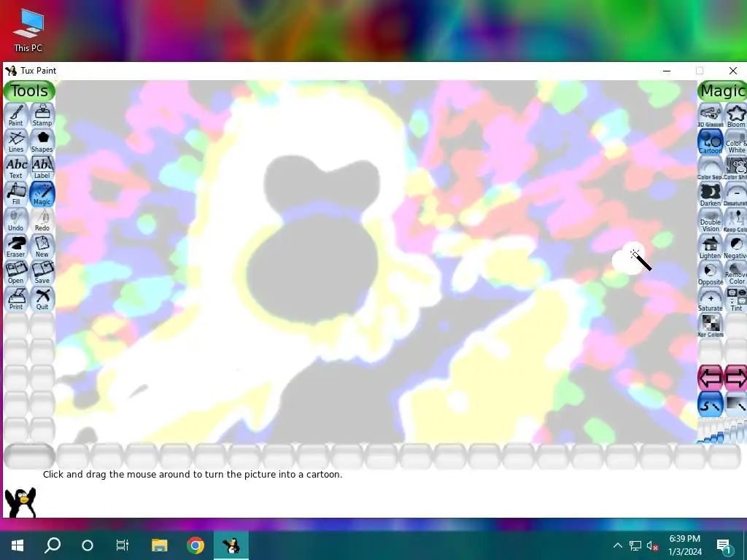This screenshot has height=560, width=747.
Task: Quit Tux Paint via Quit tool
Action: 42,298
